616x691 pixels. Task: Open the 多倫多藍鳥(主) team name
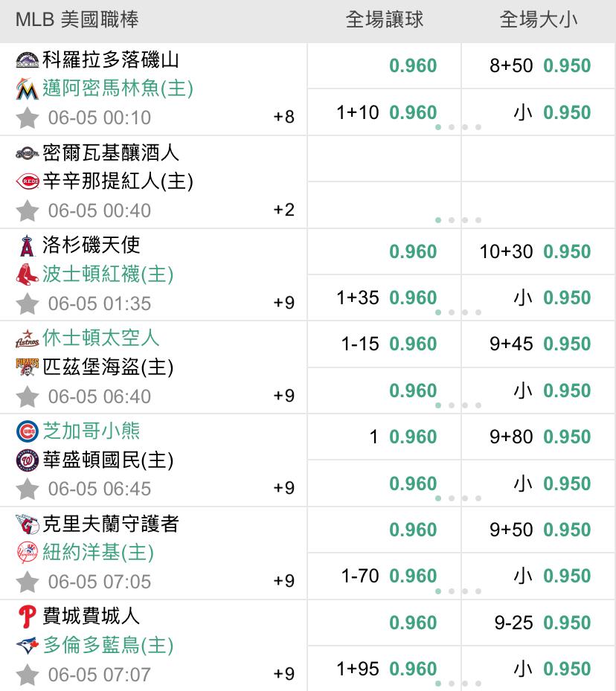point(108,645)
